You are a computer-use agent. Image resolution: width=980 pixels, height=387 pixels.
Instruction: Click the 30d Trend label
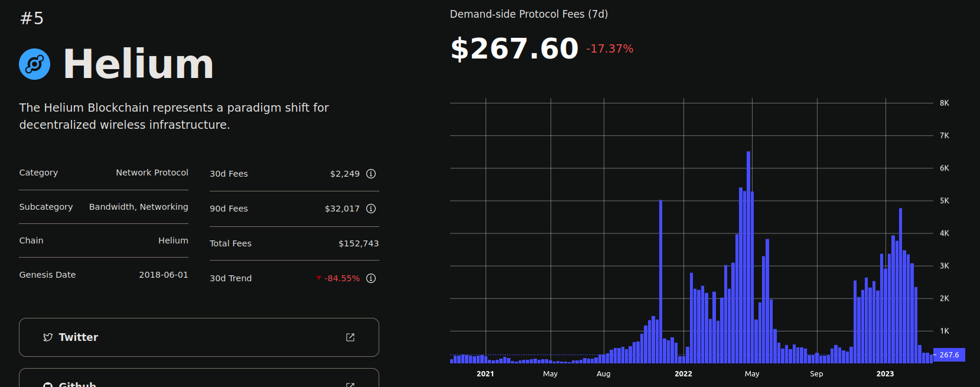(230, 278)
